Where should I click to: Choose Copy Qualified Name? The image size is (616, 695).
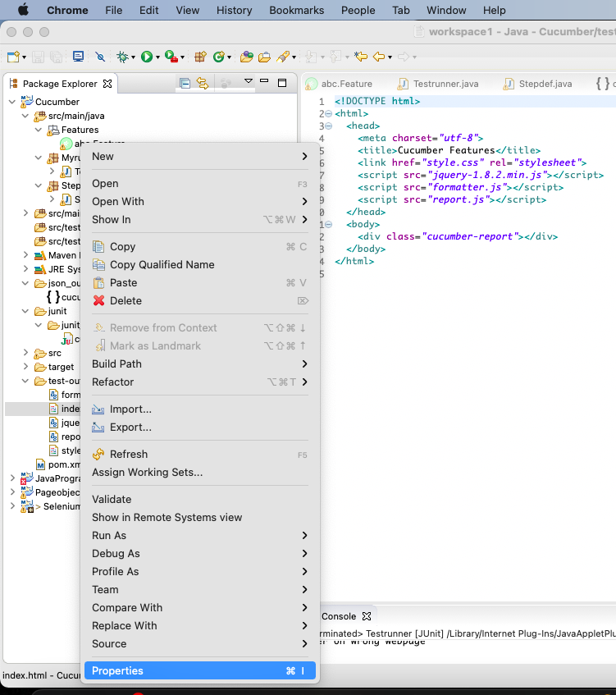point(200,264)
